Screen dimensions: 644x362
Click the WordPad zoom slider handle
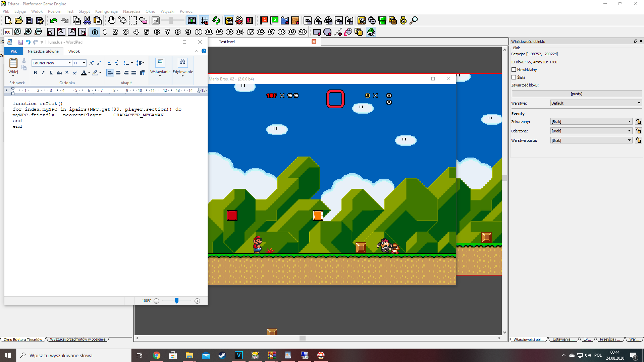click(x=177, y=301)
